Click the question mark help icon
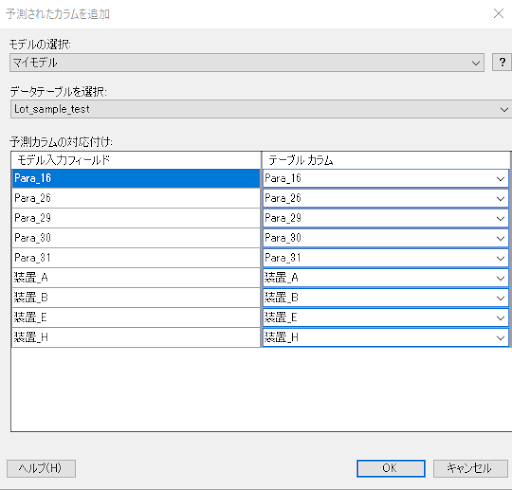Screen dimensions: 512x490 click(x=502, y=62)
